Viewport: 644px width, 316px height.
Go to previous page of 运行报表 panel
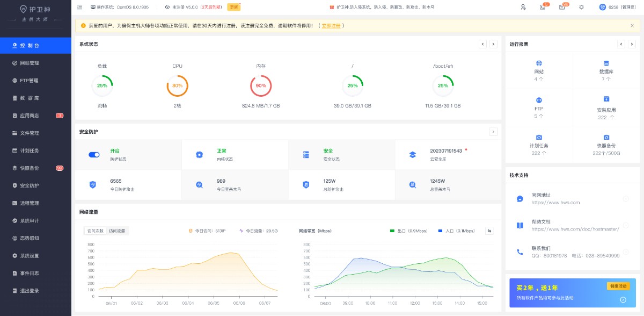621,44
